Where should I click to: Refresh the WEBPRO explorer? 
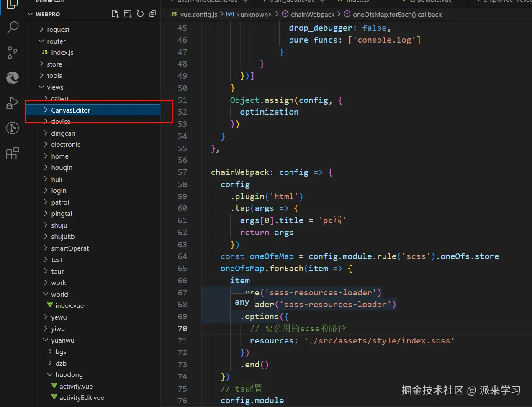point(140,14)
